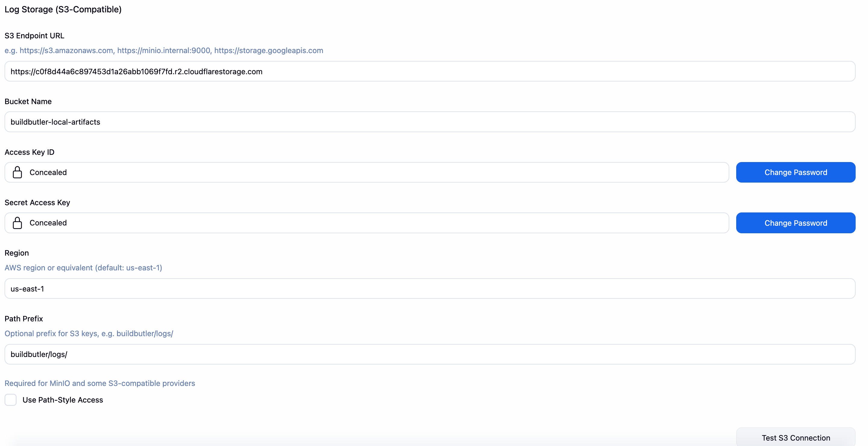Click the Optional prefix for S3 keys hint

[89, 333]
